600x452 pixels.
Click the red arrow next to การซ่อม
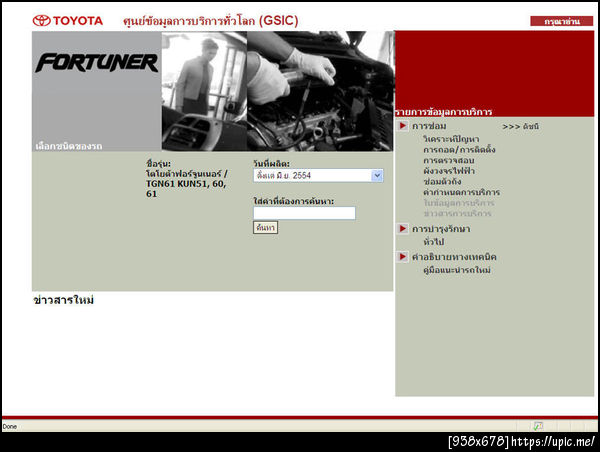point(403,126)
